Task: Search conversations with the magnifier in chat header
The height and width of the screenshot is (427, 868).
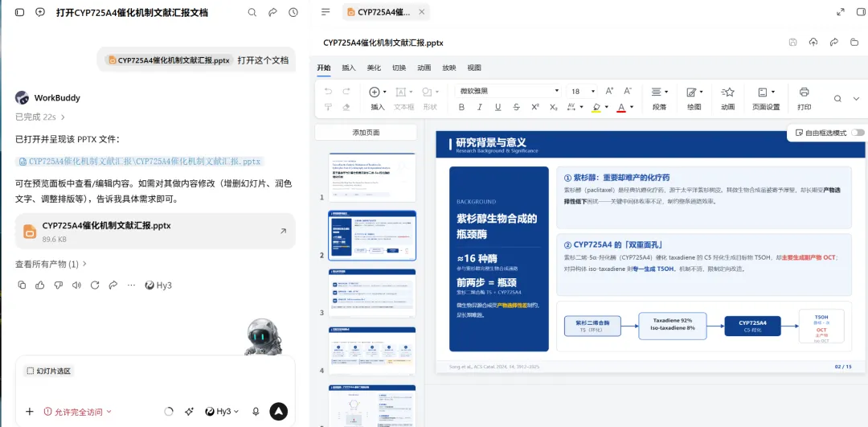Action: pyautogui.click(x=252, y=12)
